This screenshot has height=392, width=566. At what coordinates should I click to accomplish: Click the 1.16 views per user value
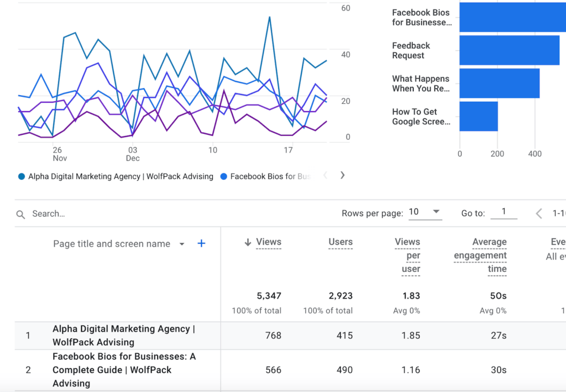point(411,370)
